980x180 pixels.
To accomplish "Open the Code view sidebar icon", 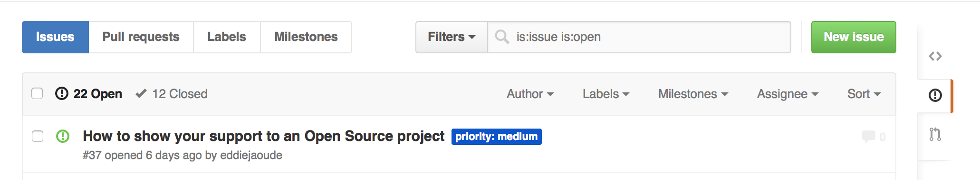I will click(x=935, y=56).
